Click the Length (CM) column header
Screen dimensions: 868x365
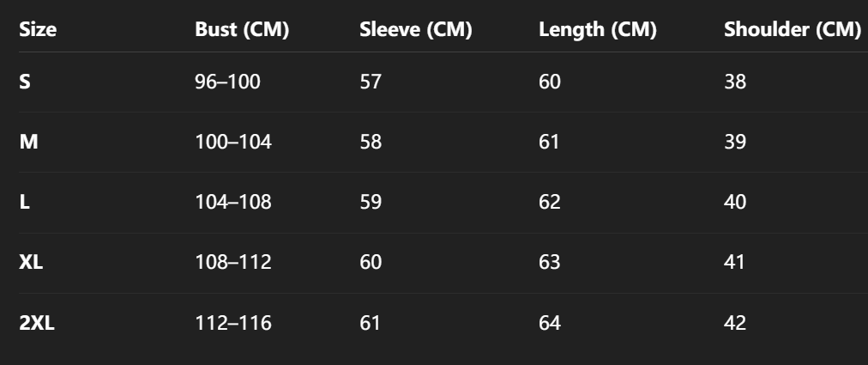click(597, 29)
